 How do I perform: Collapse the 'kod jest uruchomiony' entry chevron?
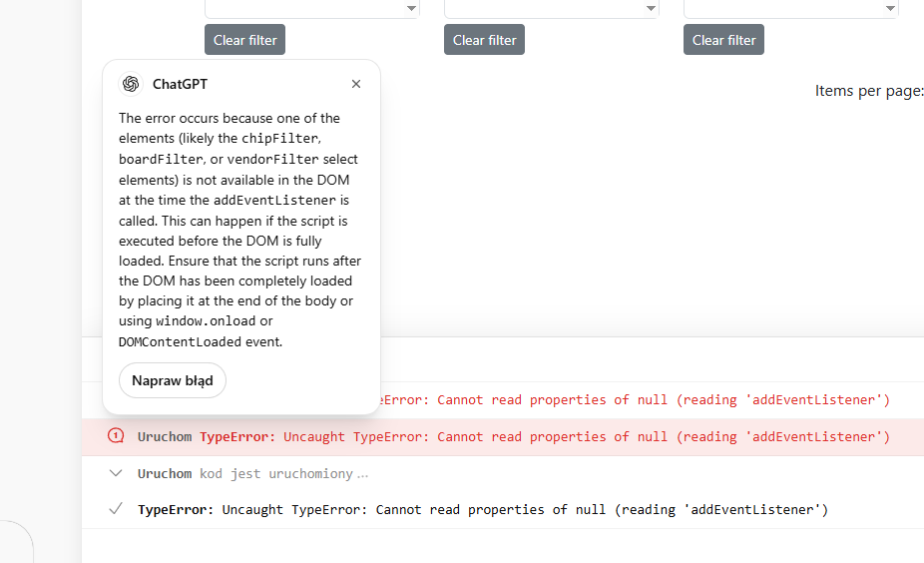(116, 473)
